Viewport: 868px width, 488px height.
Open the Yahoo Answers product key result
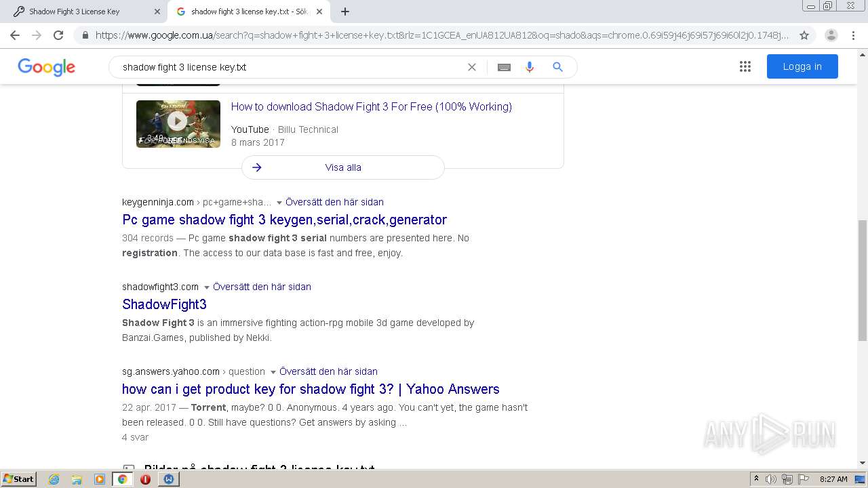[311, 389]
